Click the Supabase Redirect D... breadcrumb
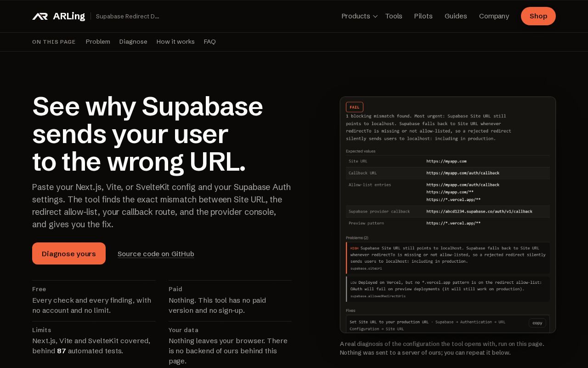The width and height of the screenshot is (588, 368). click(x=128, y=16)
